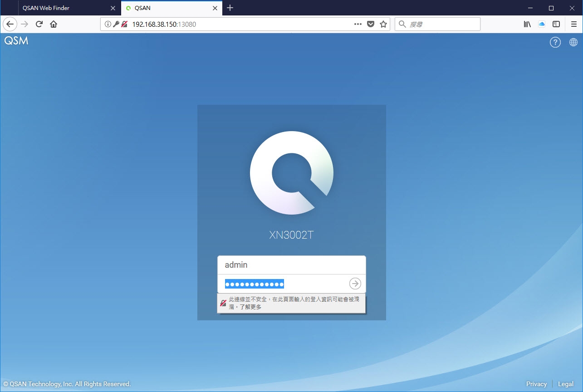The height and width of the screenshot is (392, 583).
Task: Click the QSM logo at top left
Action: coord(16,41)
